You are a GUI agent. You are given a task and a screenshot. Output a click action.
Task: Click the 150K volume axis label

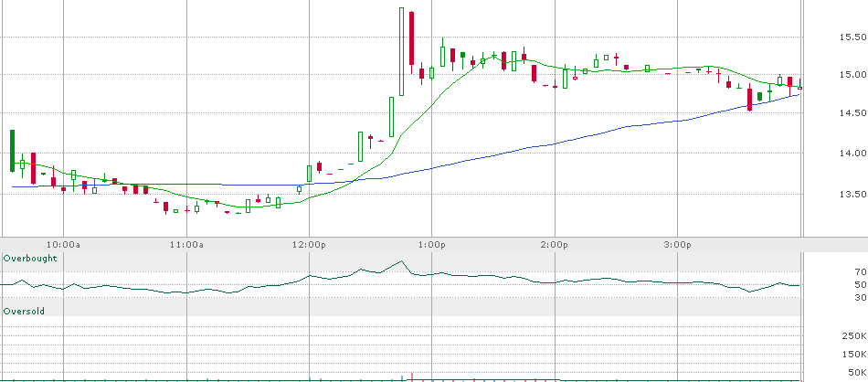pyautogui.click(x=855, y=355)
